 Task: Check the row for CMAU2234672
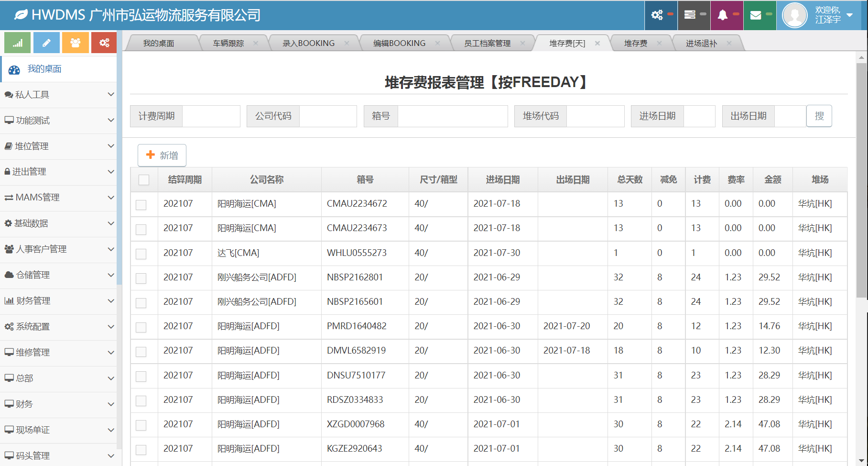point(141,205)
